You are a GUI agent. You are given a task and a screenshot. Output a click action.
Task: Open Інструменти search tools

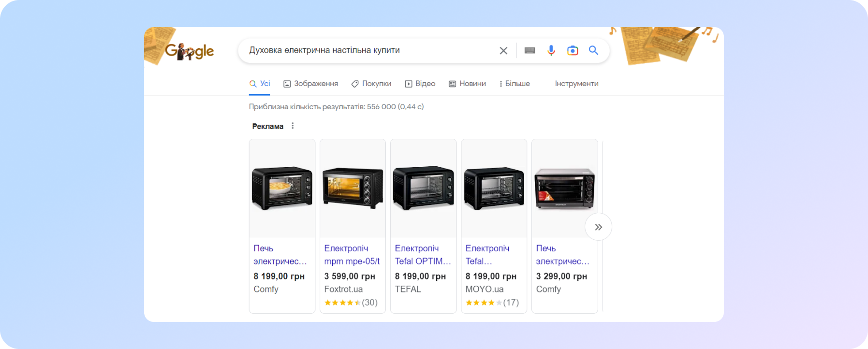[576, 84]
